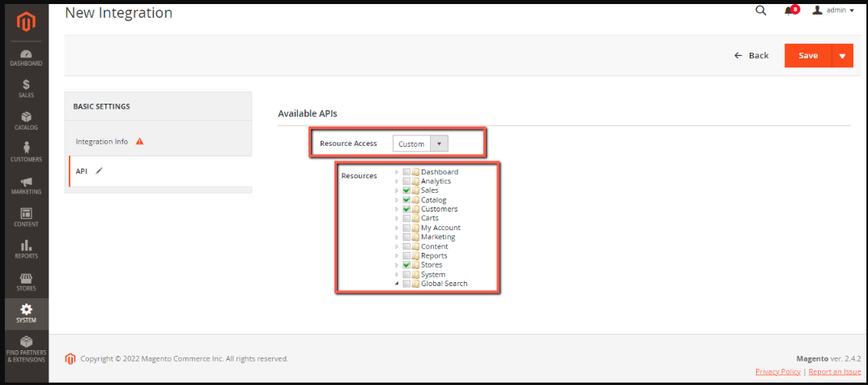Screen dimensions: 868x385
Task: Expand the Marketing tree node
Action: pyautogui.click(x=397, y=237)
